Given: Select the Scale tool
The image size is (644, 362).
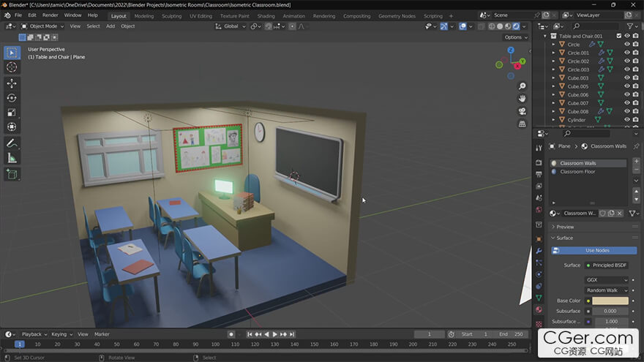Looking at the screenshot, I should (12, 113).
